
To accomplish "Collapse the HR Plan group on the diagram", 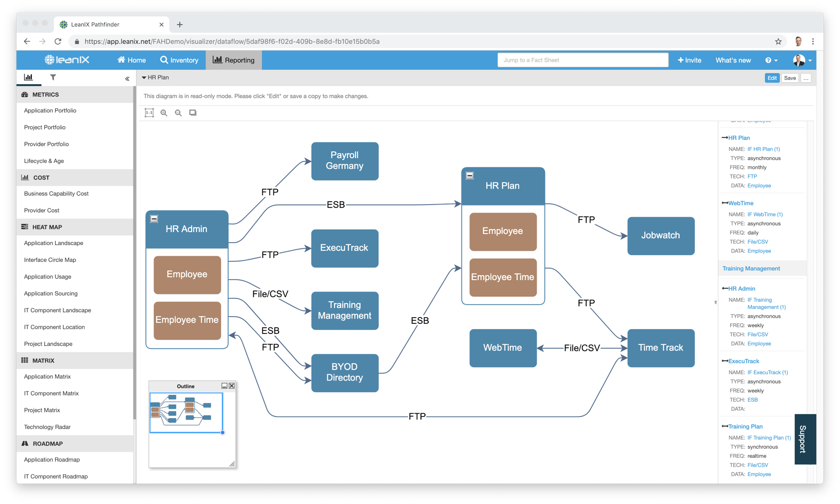I will [469, 176].
